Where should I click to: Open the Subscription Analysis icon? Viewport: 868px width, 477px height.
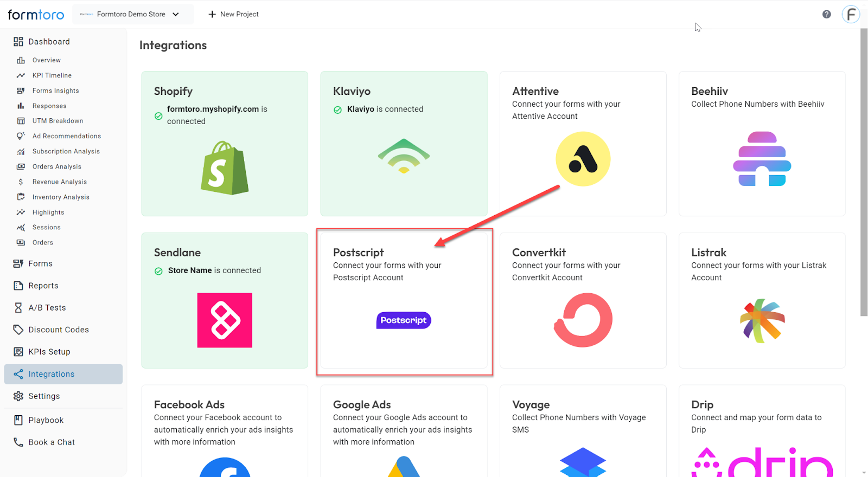coord(21,151)
